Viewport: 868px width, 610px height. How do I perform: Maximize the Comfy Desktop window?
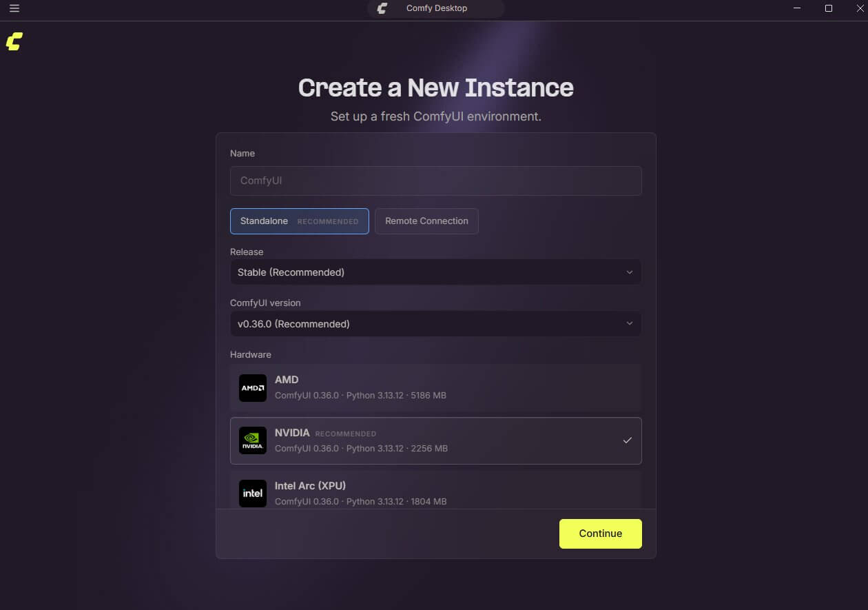[x=829, y=8]
